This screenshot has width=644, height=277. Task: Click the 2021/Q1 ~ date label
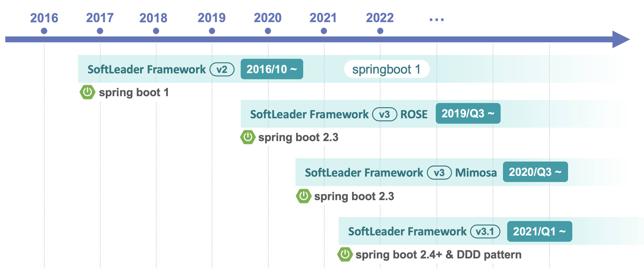click(539, 231)
